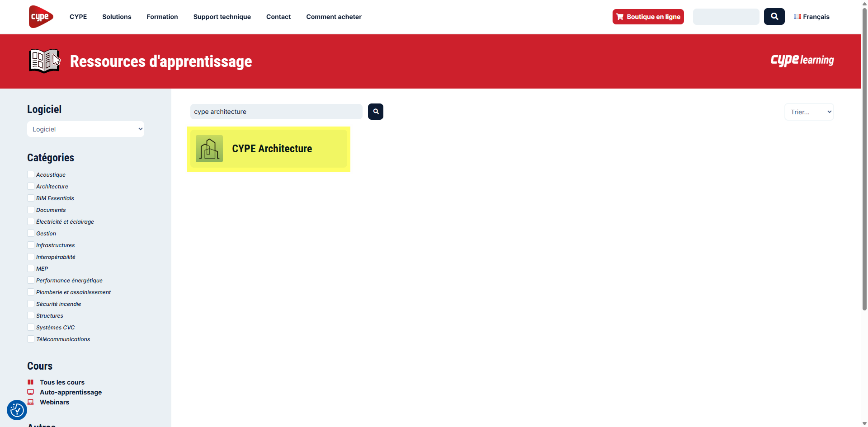This screenshot has height=427, width=868.
Task: Open the cookie preferences round icon
Action: (17, 410)
